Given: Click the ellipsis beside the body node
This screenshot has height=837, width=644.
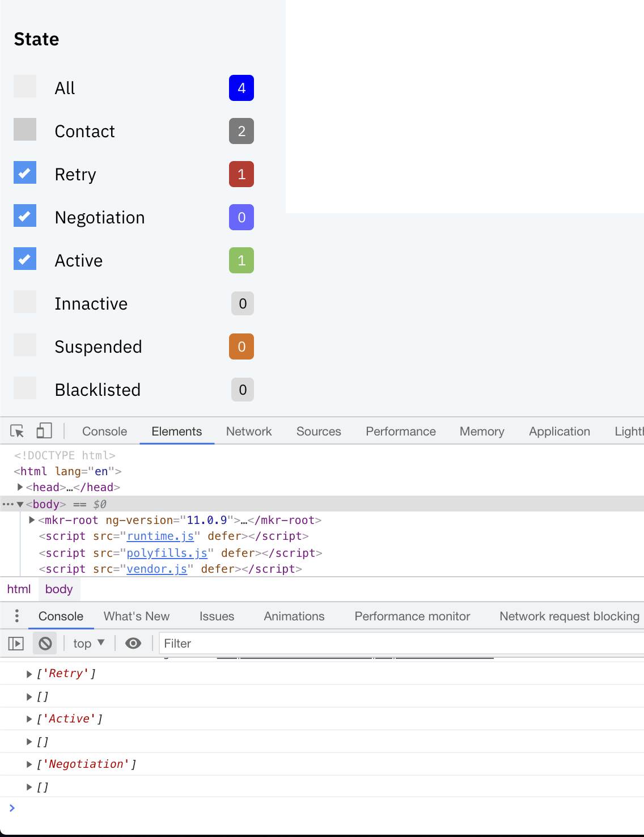Looking at the screenshot, I should tap(7, 504).
